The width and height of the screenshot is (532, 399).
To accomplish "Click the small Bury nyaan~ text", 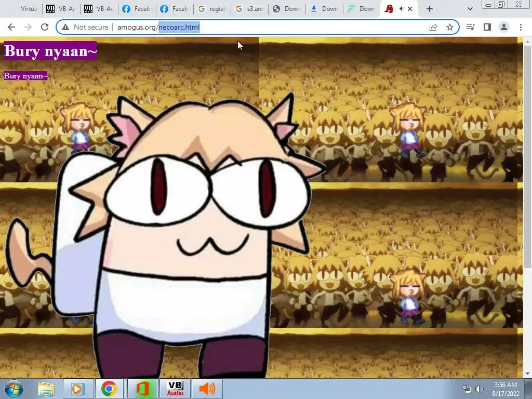I will coord(25,76).
